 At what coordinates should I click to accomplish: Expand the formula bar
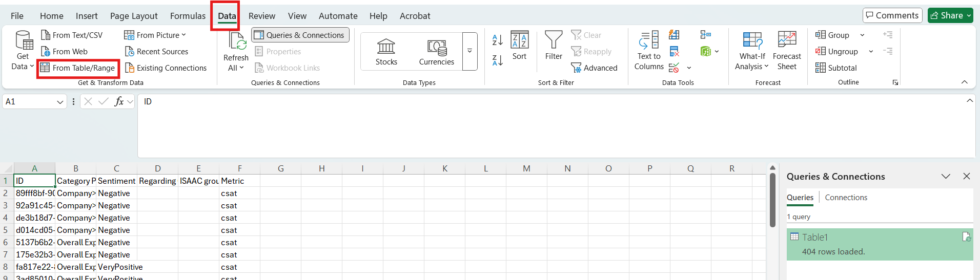(x=969, y=101)
